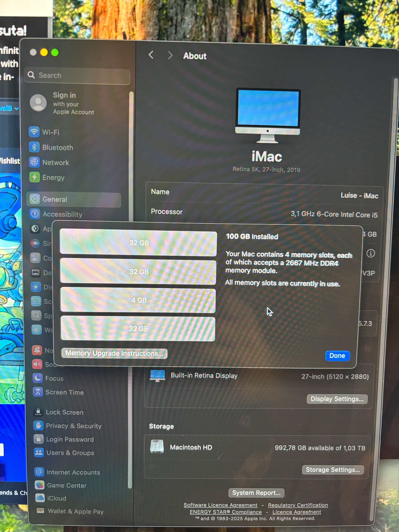The height and width of the screenshot is (532, 399).
Task: Click Display Settings button
Action: [337, 399]
